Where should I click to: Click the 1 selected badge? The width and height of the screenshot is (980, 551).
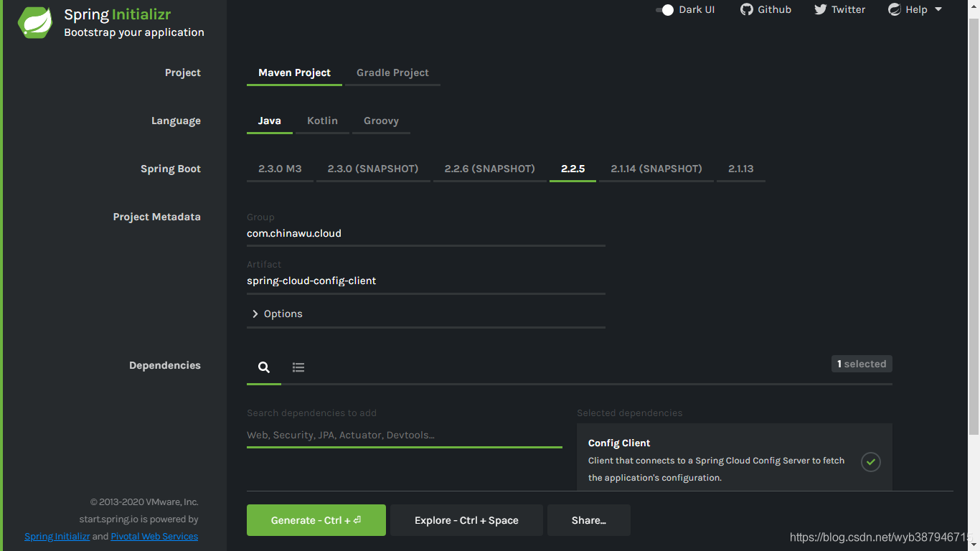coord(862,364)
